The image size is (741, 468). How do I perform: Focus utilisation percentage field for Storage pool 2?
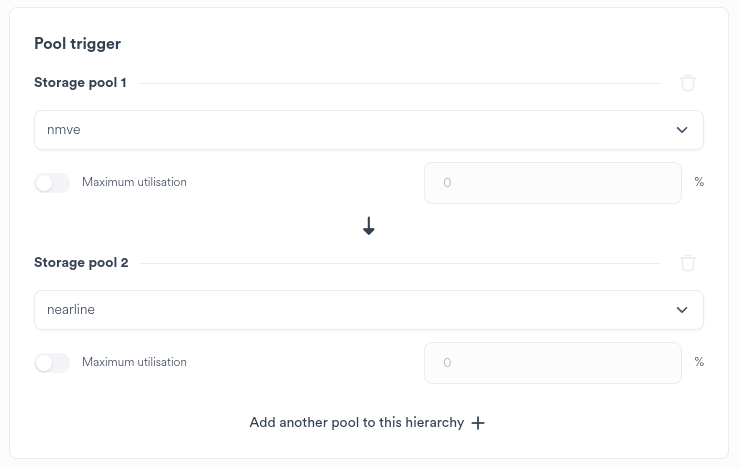click(x=552, y=363)
